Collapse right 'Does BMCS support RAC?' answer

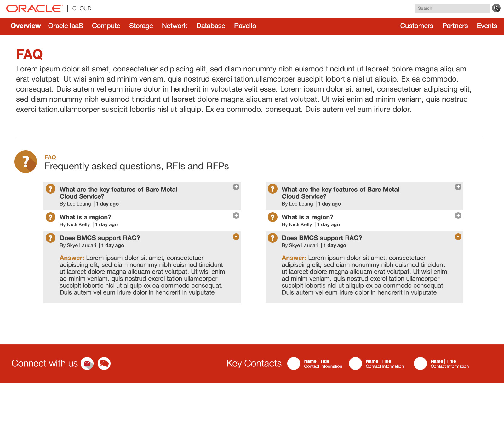(458, 237)
